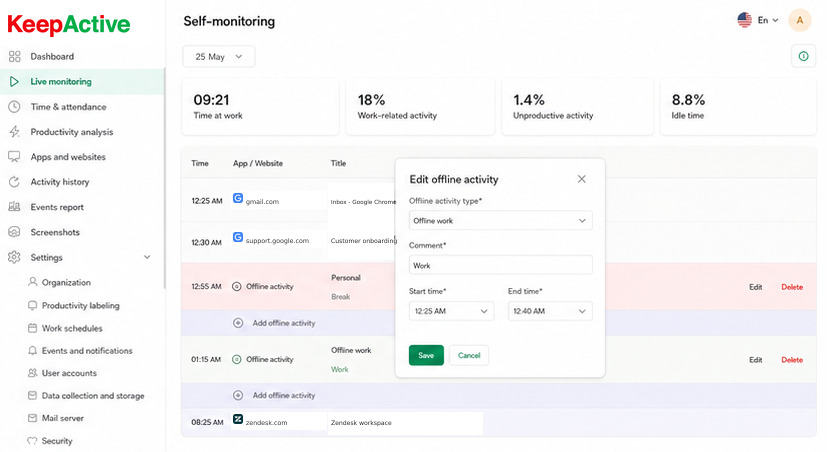Click the 09:21 Time at work card
Viewport: 827px width, 452px height.
coord(260,107)
